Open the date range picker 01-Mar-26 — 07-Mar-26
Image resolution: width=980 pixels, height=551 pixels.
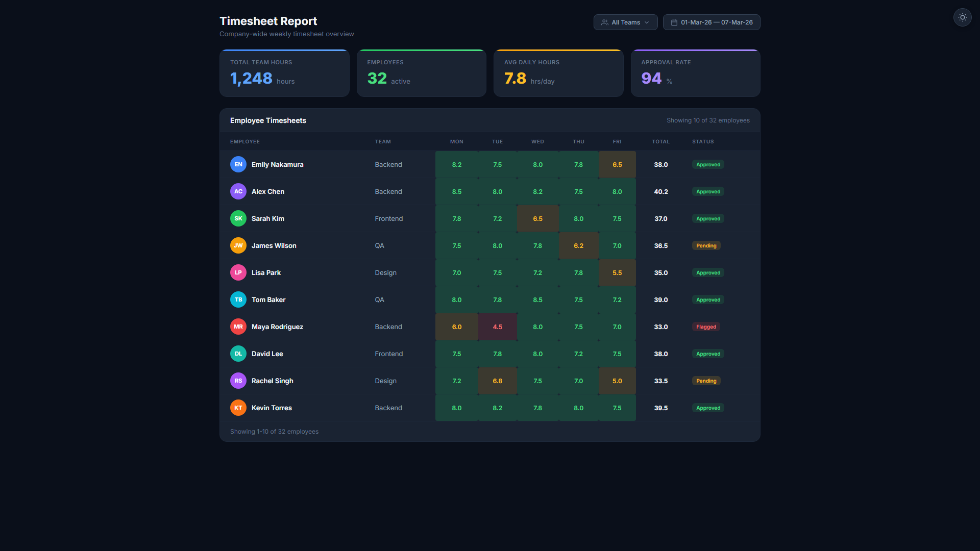coord(712,22)
